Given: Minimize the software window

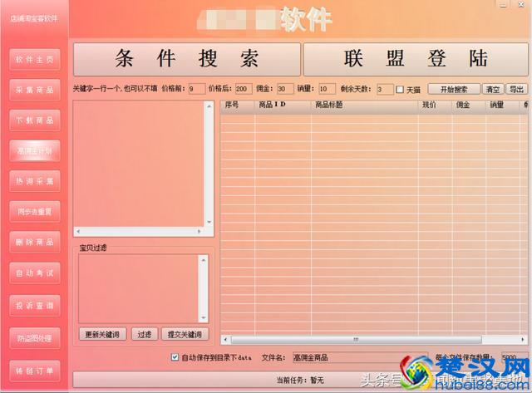Looking at the screenshot, I should 503,5.
